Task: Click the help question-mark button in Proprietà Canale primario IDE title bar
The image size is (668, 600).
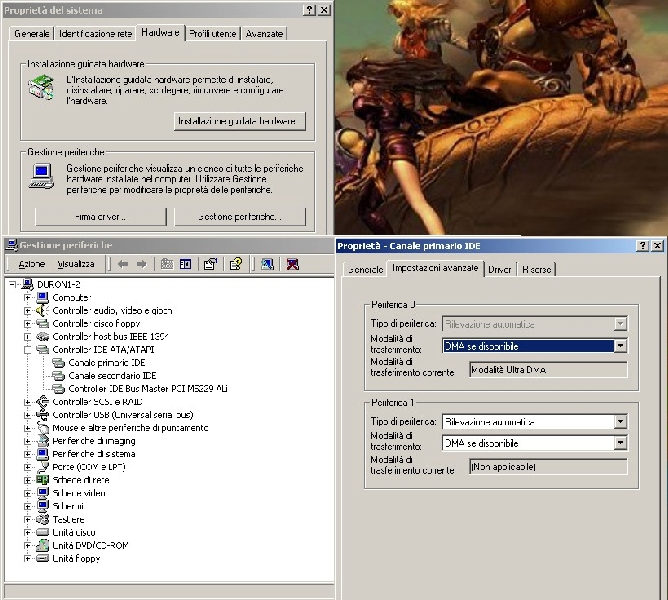Action: click(642, 246)
